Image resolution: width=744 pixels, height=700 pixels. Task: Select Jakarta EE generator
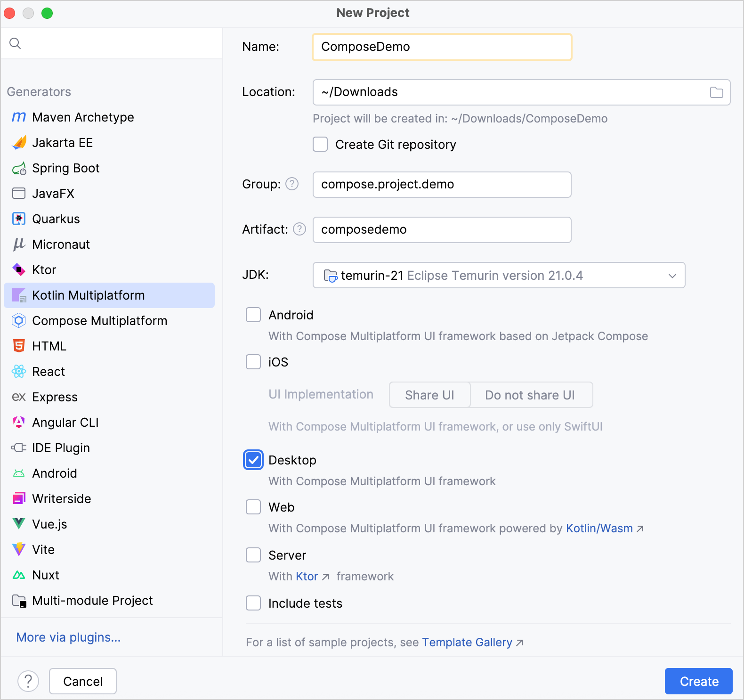[x=109, y=142]
